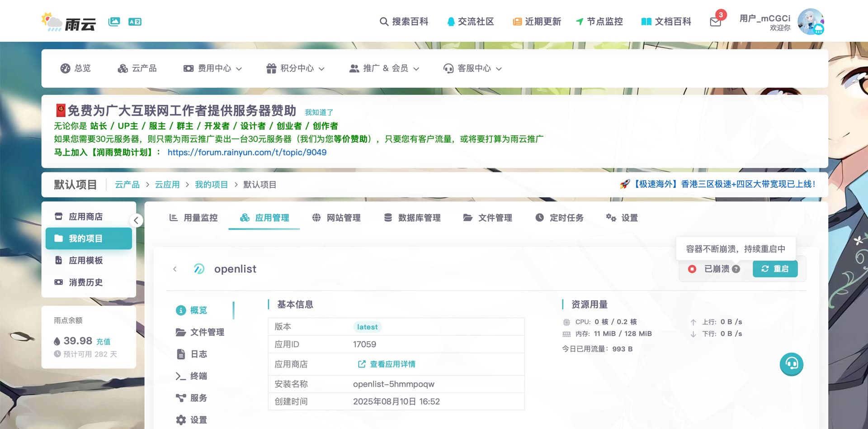This screenshot has height=429, width=868.
Task: Open 近期更新 page
Action: coord(537,21)
